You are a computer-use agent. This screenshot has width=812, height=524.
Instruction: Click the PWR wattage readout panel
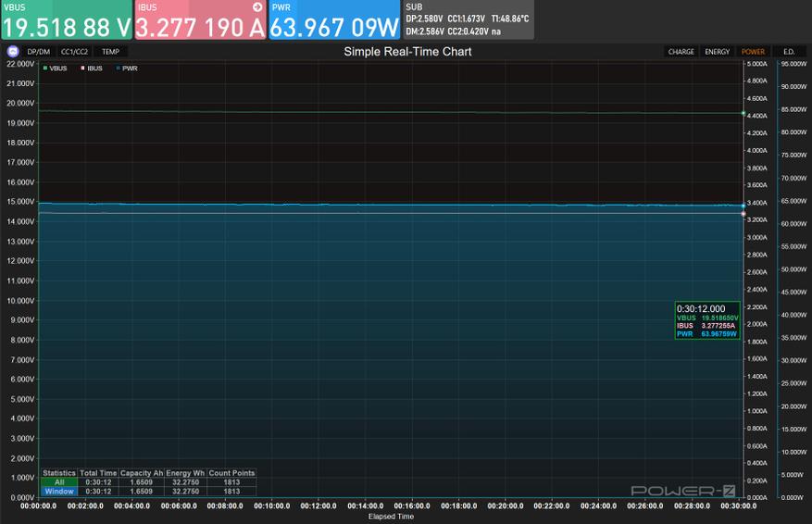[334, 19]
